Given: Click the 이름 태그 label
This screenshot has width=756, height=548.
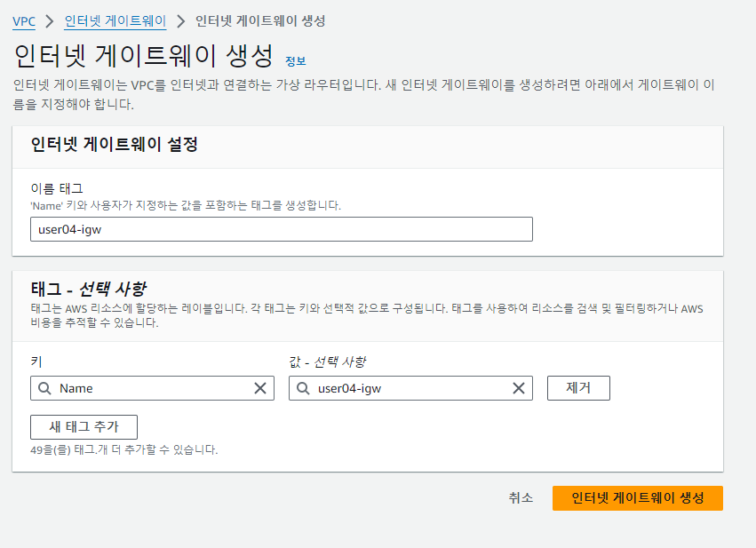Looking at the screenshot, I should pos(57,189).
